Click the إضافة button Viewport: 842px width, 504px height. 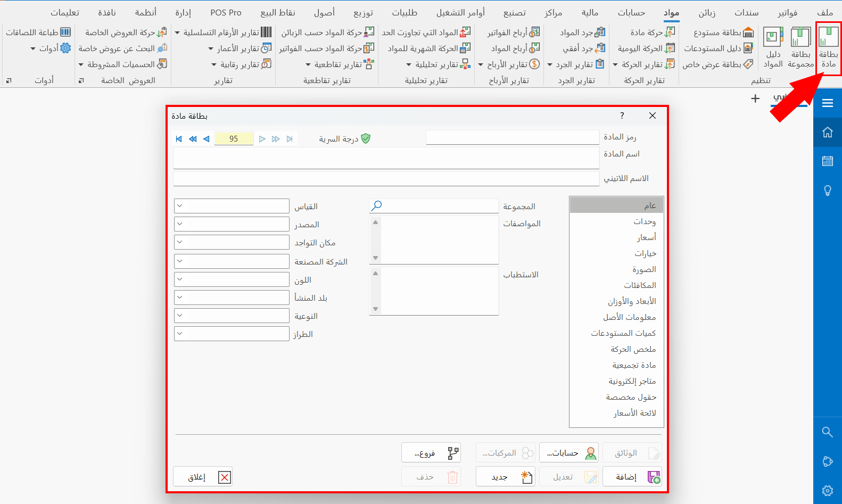pyautogui.click(x=632, y=477)
